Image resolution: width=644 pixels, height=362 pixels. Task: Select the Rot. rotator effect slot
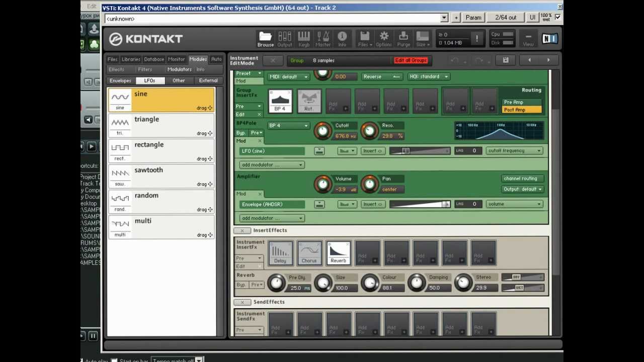pyautogui.click(x=309, y=101)
